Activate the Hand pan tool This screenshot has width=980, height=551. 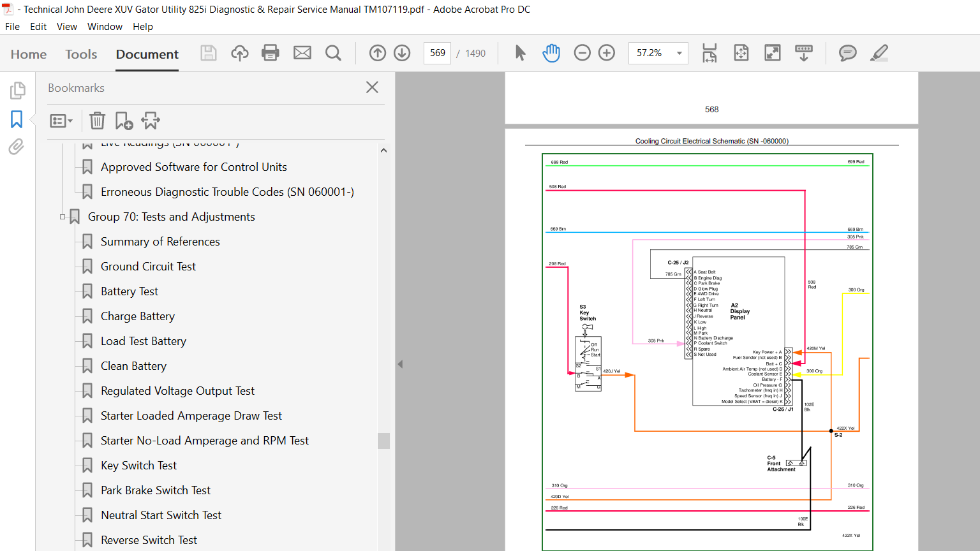551,53
